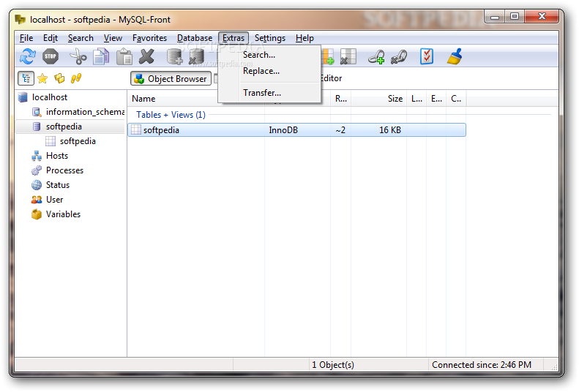Image resolution: width=579 pixels, height=392 pixels.
Task: Click the L... column header
Action: (x=416, y=99)
